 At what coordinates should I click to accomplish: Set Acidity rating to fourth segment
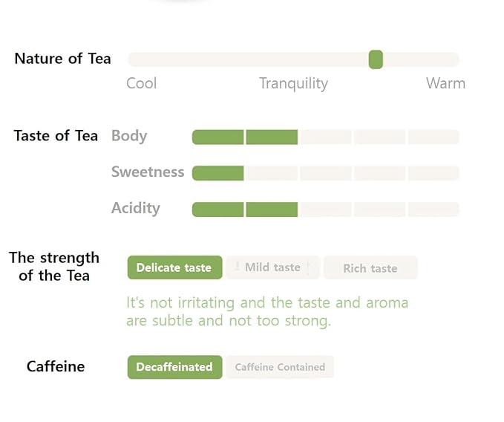379,210
